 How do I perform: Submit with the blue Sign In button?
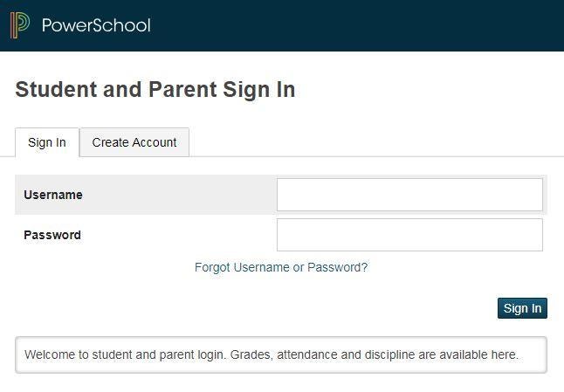522,308
